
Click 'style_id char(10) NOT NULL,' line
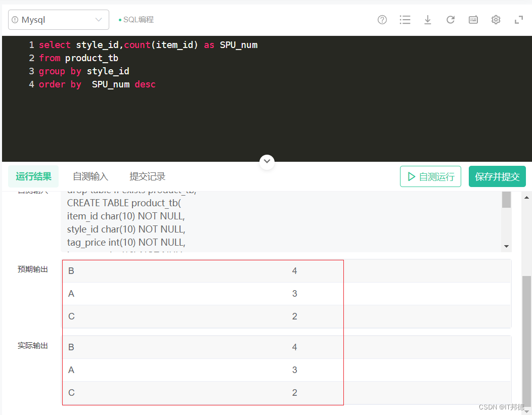click(x=126, y=229)
